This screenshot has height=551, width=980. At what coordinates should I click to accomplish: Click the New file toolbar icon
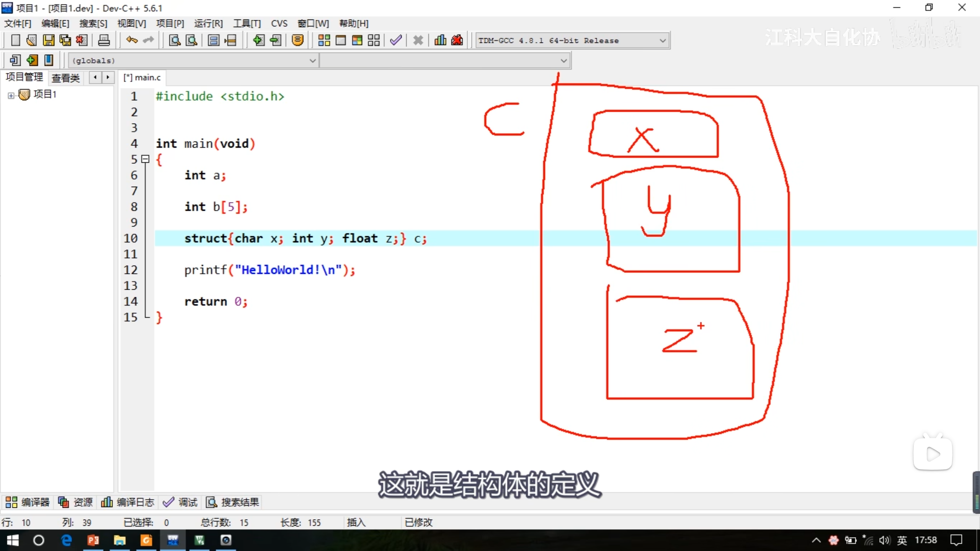tap(15, 40)
